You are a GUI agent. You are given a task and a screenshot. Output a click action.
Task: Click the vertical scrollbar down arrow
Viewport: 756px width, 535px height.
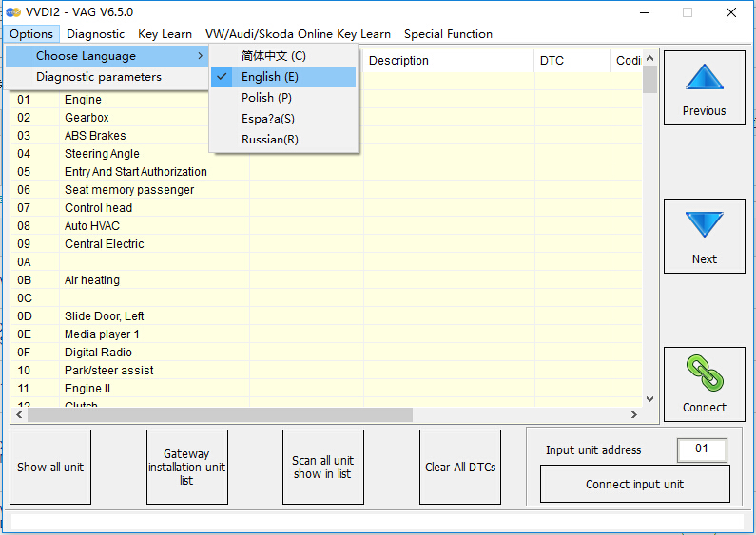(x=650, y=399)
